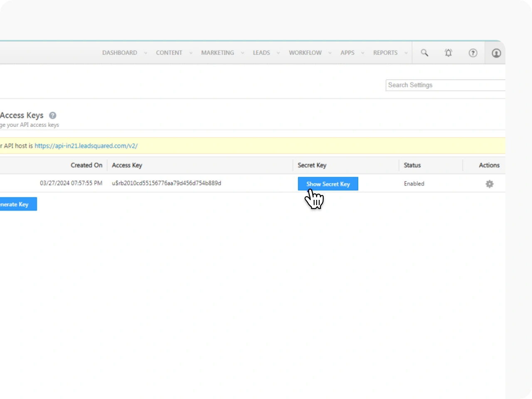Click the 03/27/2024 07:57:55 PM date cell
Viewport: 532px width, 399px height.
click(x=71, y=183)
